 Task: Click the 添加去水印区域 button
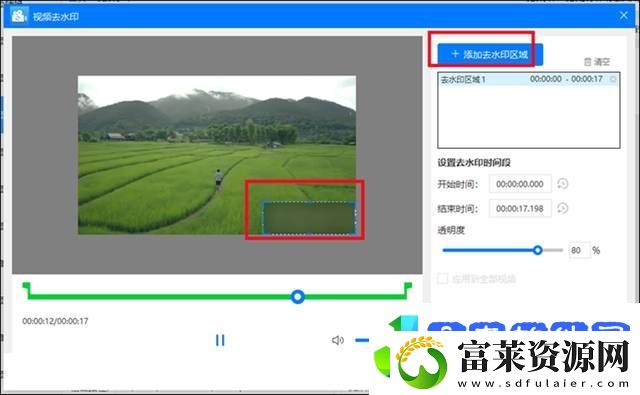(x=490, y=54)
